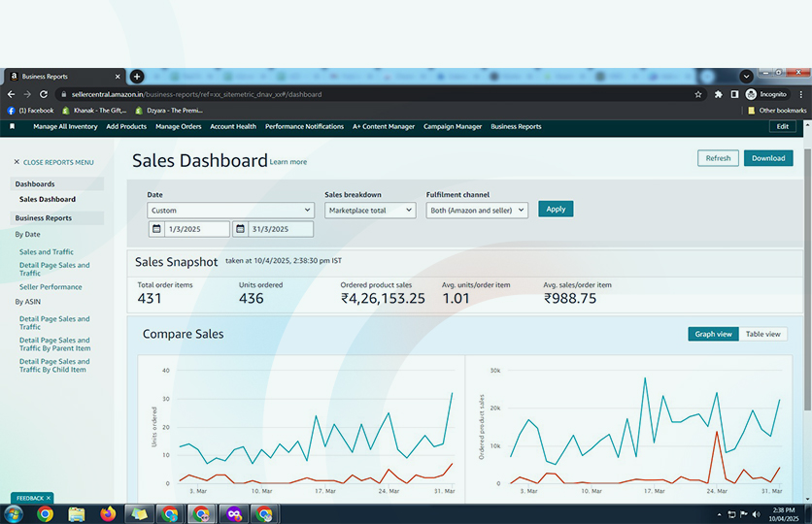
Task: Download the sales dashboard report
Action: [x=768, y=158]
